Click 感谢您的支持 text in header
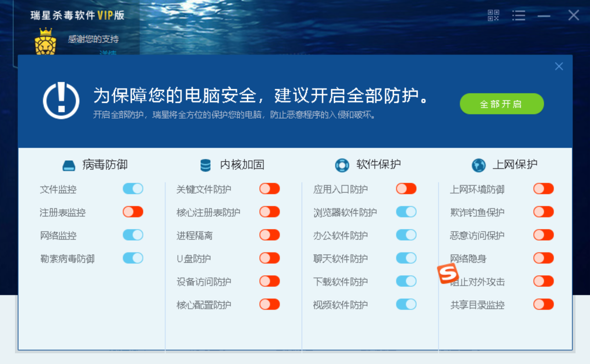 pos(93,39)
